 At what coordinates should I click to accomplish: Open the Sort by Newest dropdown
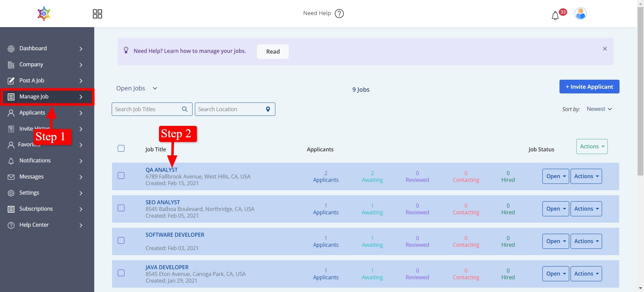(599, 109)
